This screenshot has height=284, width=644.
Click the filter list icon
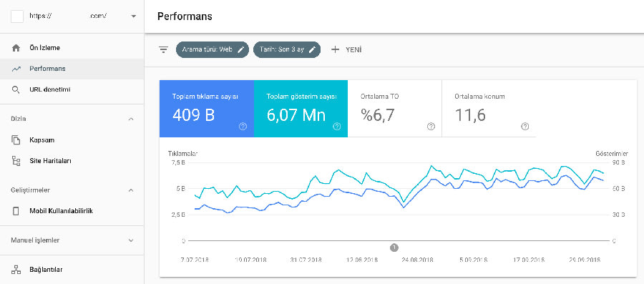pos(163,49)
